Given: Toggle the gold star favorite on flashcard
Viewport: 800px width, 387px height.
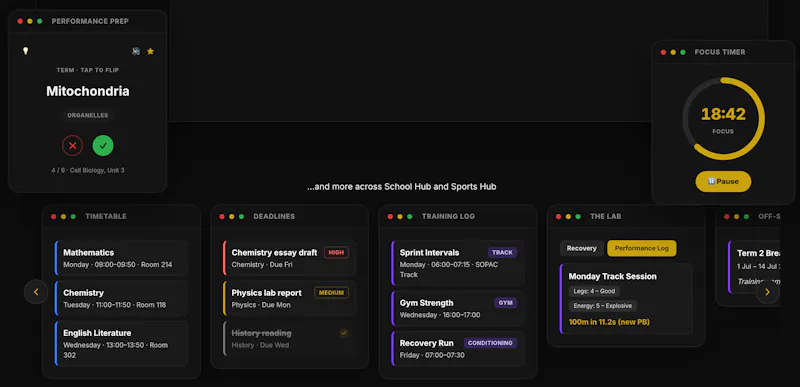Looking at the screenshot, I should pyautogui.click(x=151, y=51).
